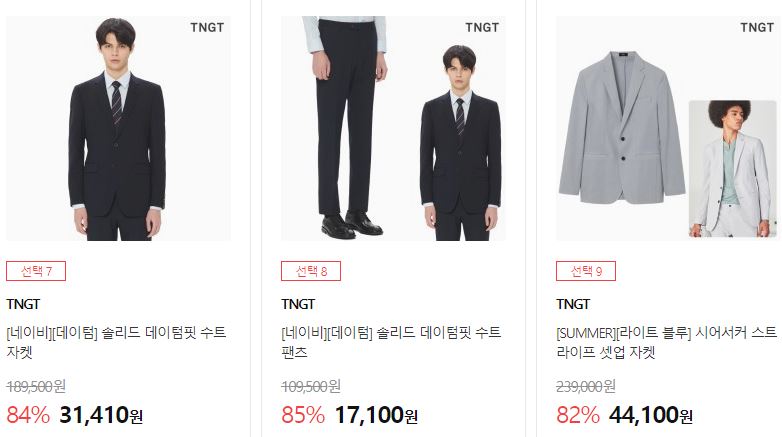The width and height of the screenshot is (782, 437).
Task: Open 솔리드 데이텀핏 수트 자켓 product title
Action: [x=116, y=342]
